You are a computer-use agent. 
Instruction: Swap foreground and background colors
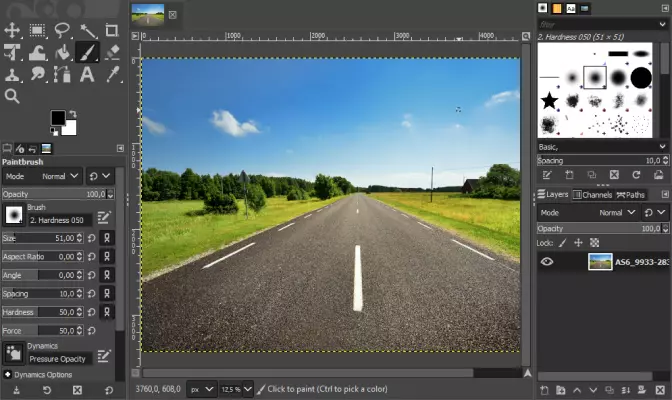pyautogui.click(x=73, y=114)
